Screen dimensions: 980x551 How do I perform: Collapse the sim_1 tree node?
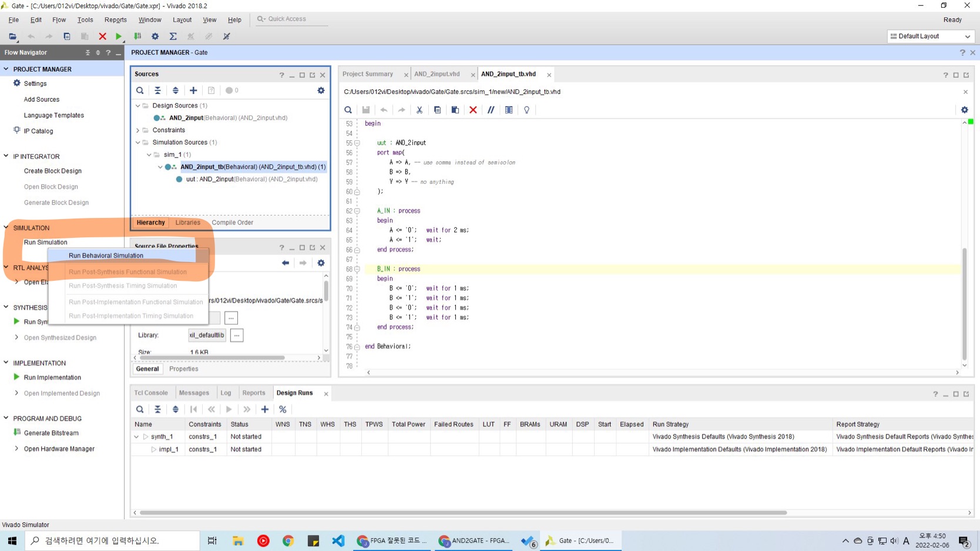(x=149, y=154)
